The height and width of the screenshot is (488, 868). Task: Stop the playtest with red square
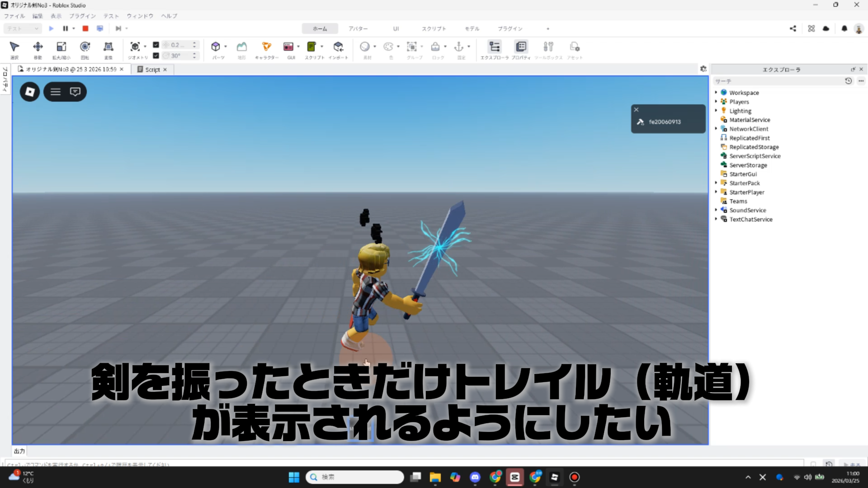coord(85,28)
